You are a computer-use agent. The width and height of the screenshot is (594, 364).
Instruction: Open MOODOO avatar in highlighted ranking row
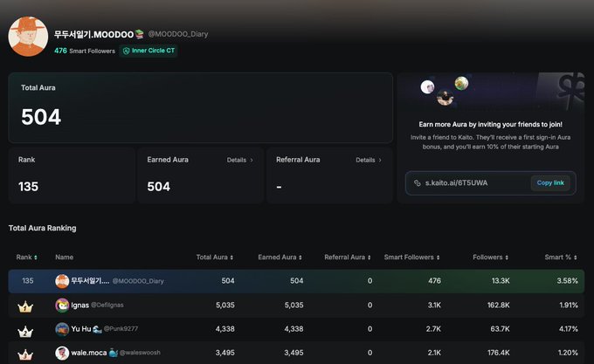(x=62, y=281)
